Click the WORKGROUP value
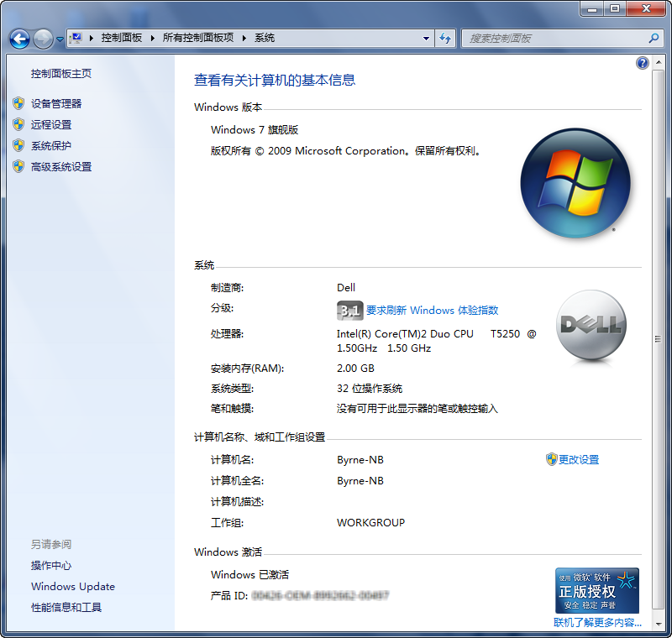The image size is (672, 638). (370, 522)
